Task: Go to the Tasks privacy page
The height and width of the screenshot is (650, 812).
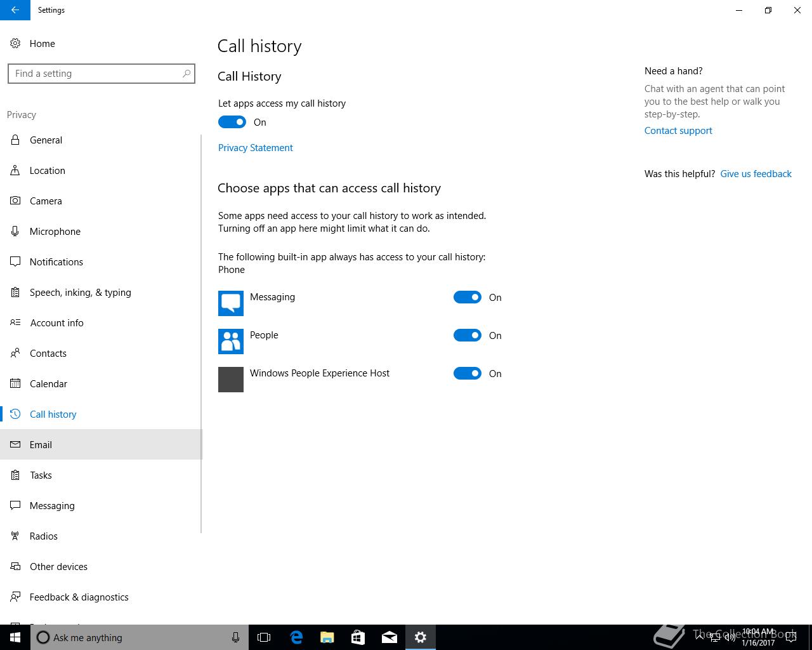Action: [x=100, y=475]
